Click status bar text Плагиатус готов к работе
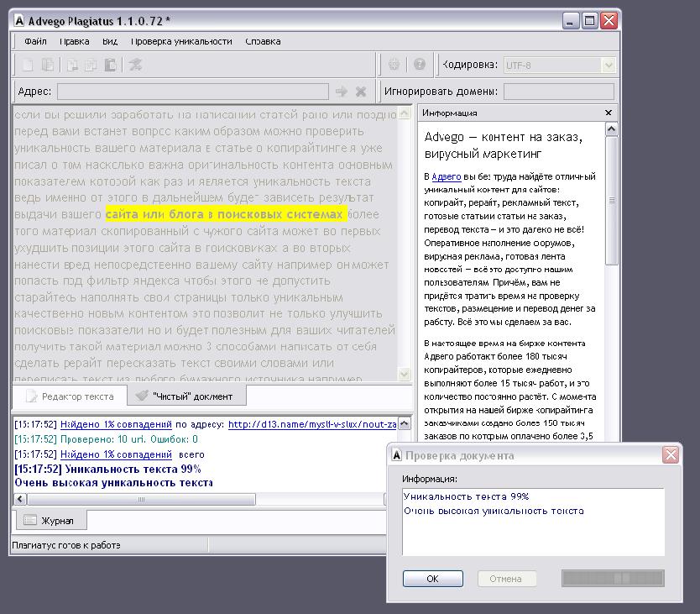Screen dimensions: 700x614 click(x=66, y=545)
